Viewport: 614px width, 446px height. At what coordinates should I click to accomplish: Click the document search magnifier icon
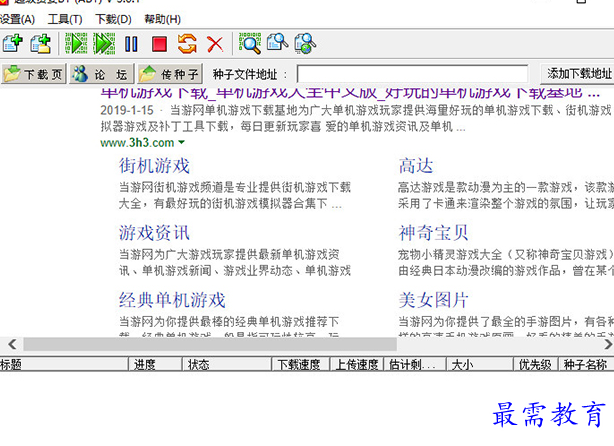pyautogui.click(x=278, y=43)
